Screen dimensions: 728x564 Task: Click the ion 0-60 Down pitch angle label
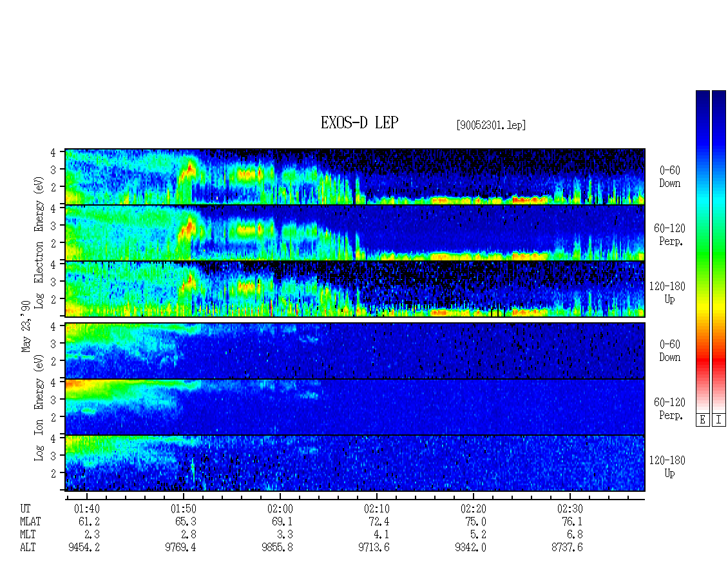(669, 351)
